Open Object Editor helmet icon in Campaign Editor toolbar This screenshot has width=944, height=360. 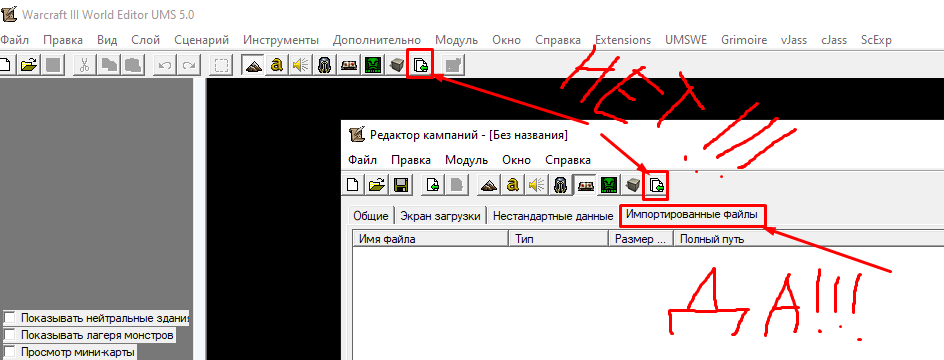[559, 185]
